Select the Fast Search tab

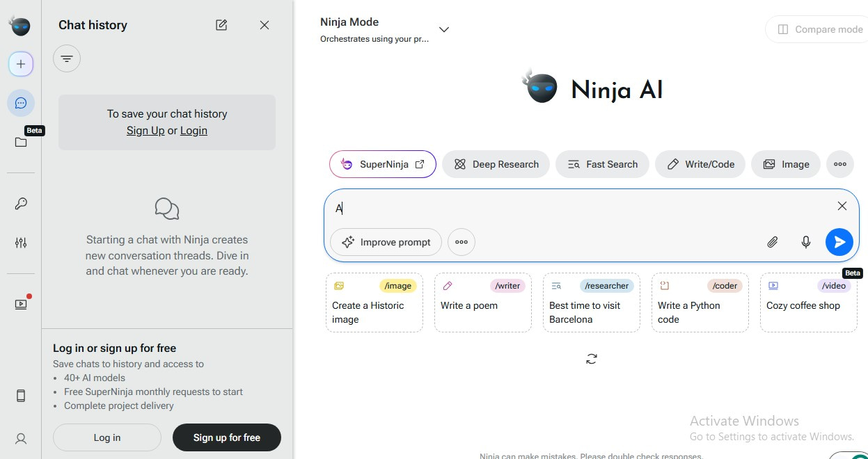(601, 164)
